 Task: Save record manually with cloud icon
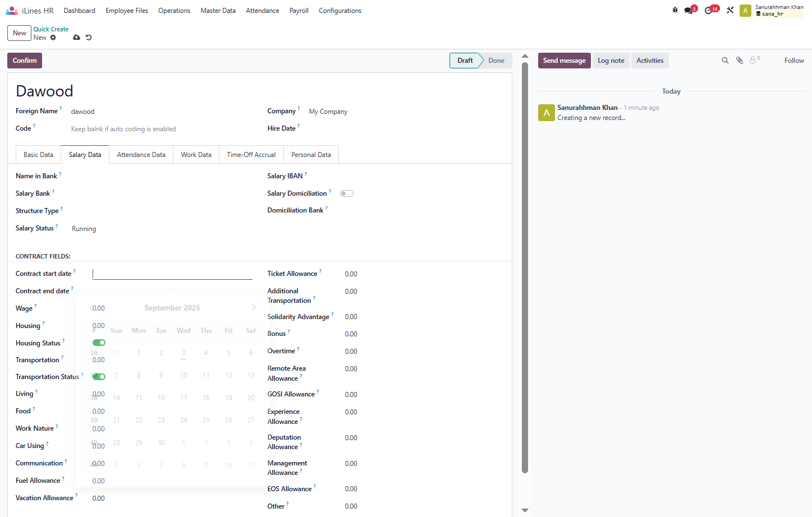point(76,38)
